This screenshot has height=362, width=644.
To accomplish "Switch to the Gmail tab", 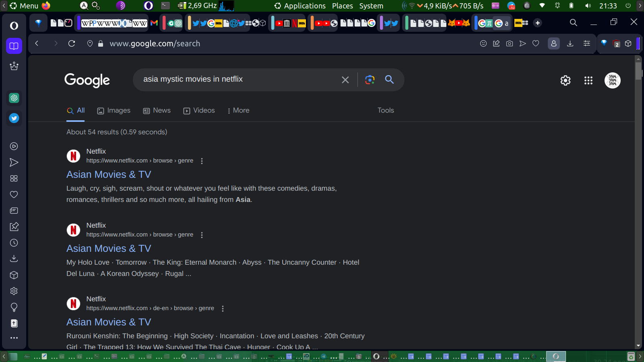I will point(154,23).
